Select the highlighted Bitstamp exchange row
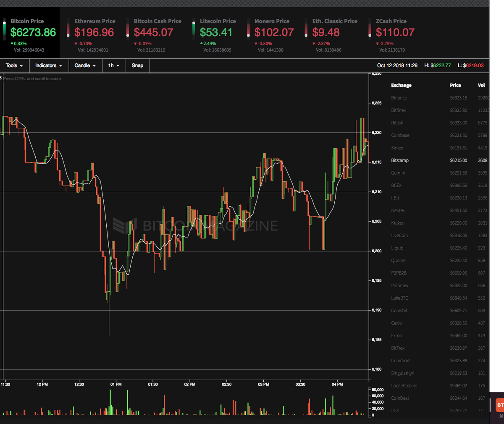 [x=440, y=160]
